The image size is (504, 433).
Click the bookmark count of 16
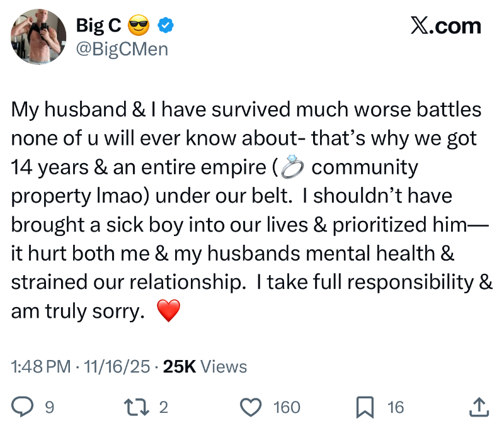[x=396, y=408]
